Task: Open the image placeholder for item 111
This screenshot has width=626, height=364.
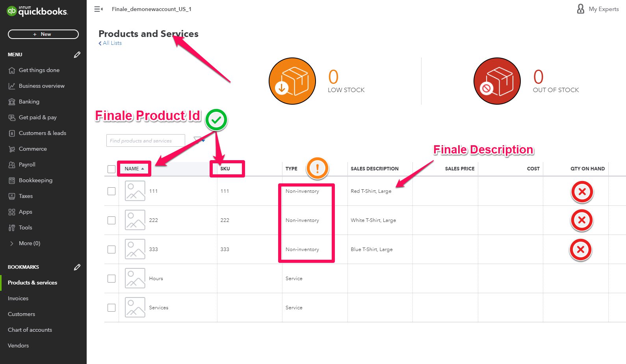Action: pyautogui.click(x=135, y=191)
